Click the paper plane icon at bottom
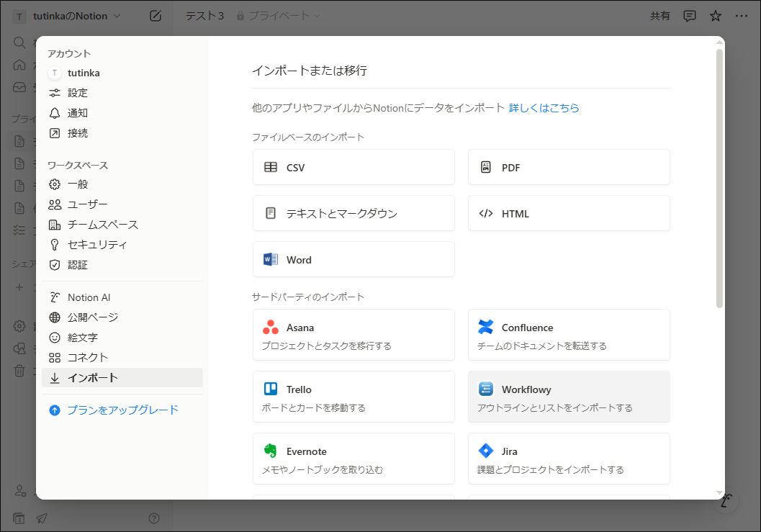This screenshot has height=532, width=761. point(42,518)
